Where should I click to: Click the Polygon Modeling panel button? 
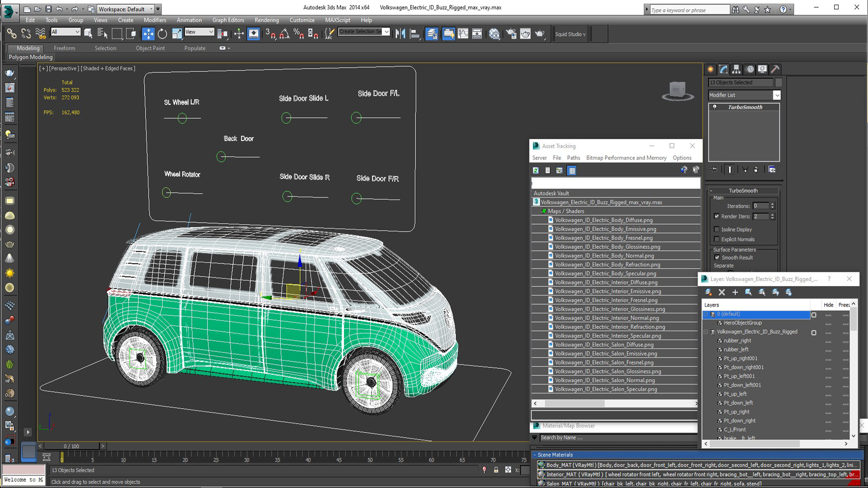[x=31, y=57]
